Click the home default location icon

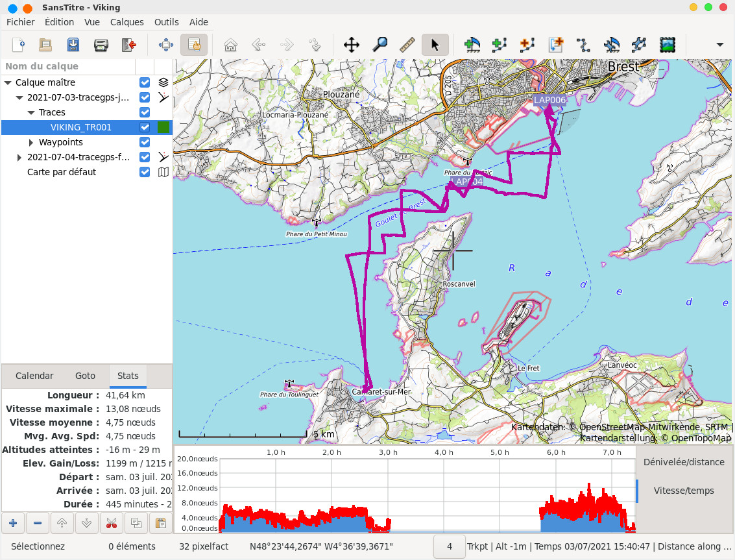click(x=230, y=45)
